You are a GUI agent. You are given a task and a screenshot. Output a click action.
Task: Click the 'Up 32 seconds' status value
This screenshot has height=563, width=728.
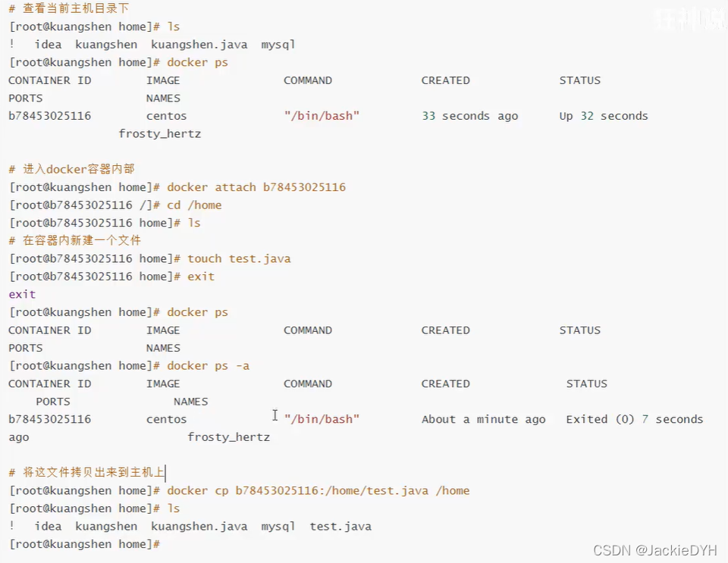click(x=603, y=116)
